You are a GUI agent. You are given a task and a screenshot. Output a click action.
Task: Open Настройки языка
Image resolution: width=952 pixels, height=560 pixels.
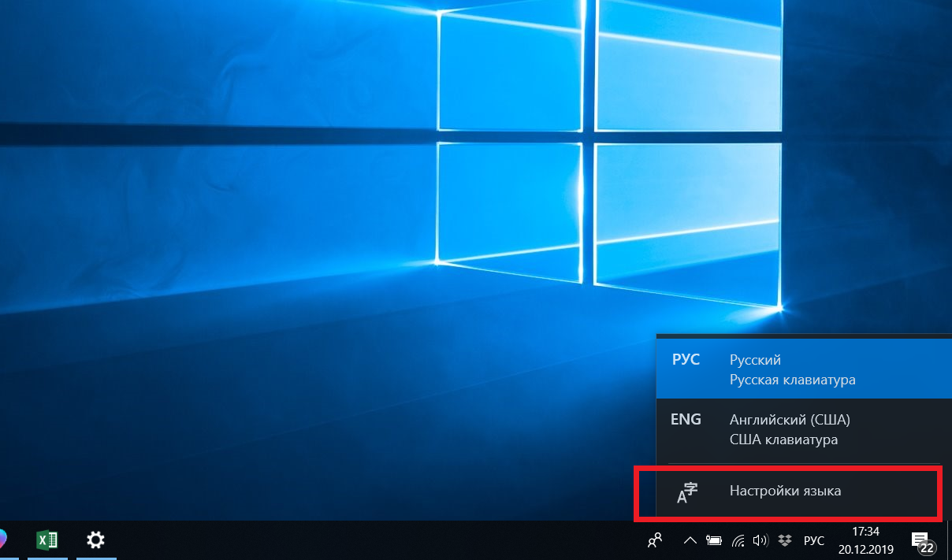786,491
